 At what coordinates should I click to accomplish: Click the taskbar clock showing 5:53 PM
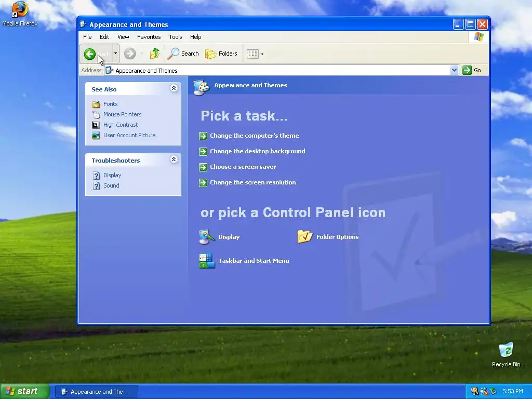pyautogui.click(x=512, y=391)
